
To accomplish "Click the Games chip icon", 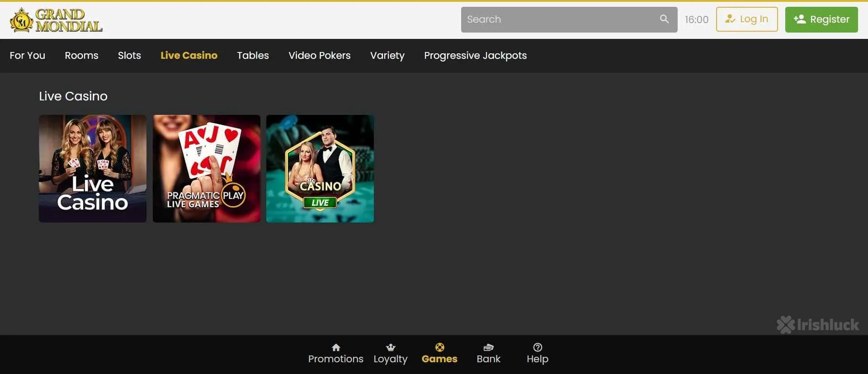I will click(439, 347).
